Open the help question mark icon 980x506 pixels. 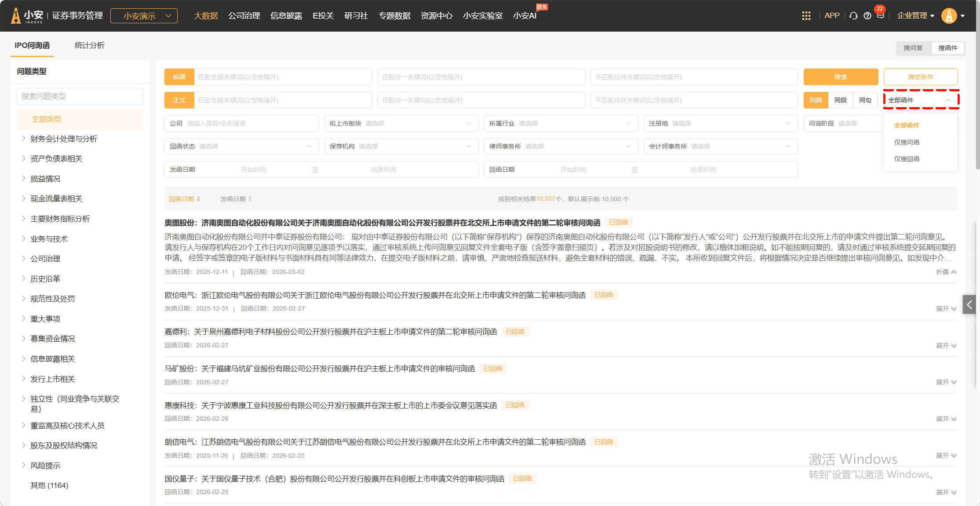(867, 16)
